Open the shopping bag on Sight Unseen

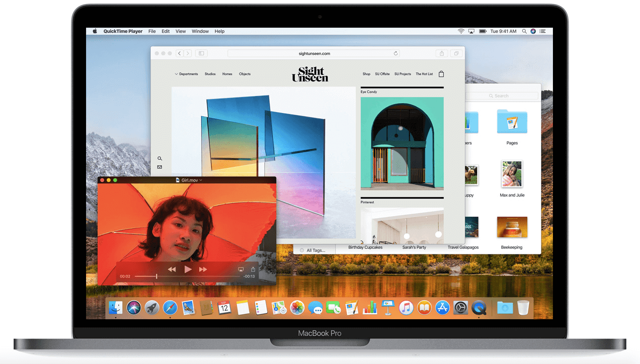[441, 74]
